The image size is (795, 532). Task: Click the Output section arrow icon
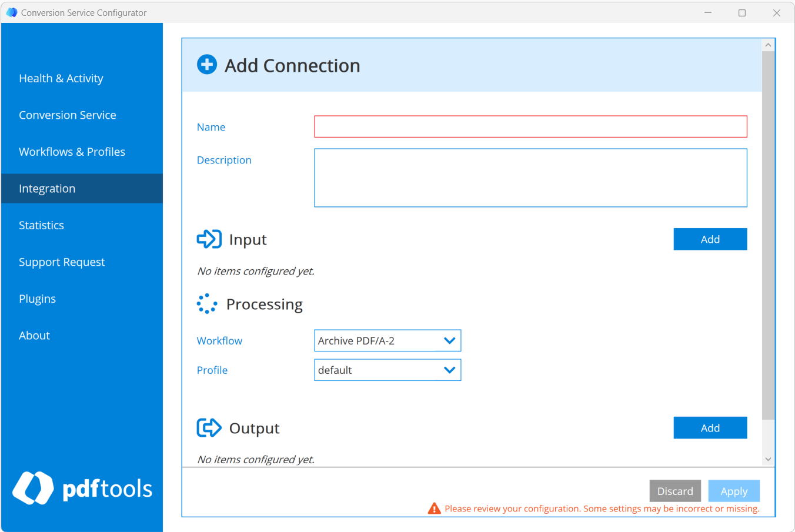[x=209, y=427]
